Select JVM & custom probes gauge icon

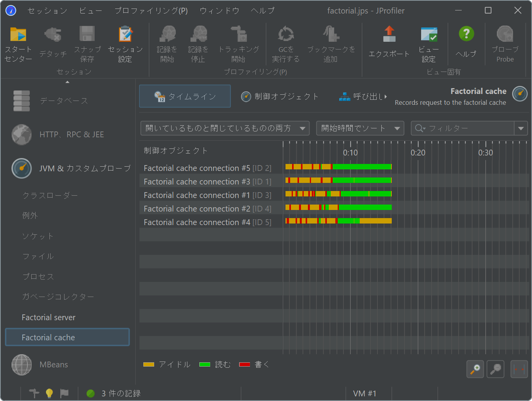pyautogui.click(x=22, y=168)
